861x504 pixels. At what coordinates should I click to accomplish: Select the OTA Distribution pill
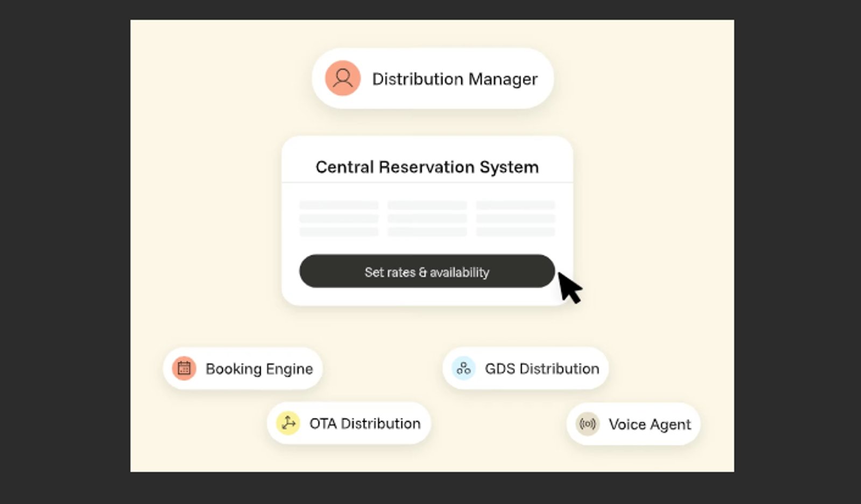[x=349, y=423]
